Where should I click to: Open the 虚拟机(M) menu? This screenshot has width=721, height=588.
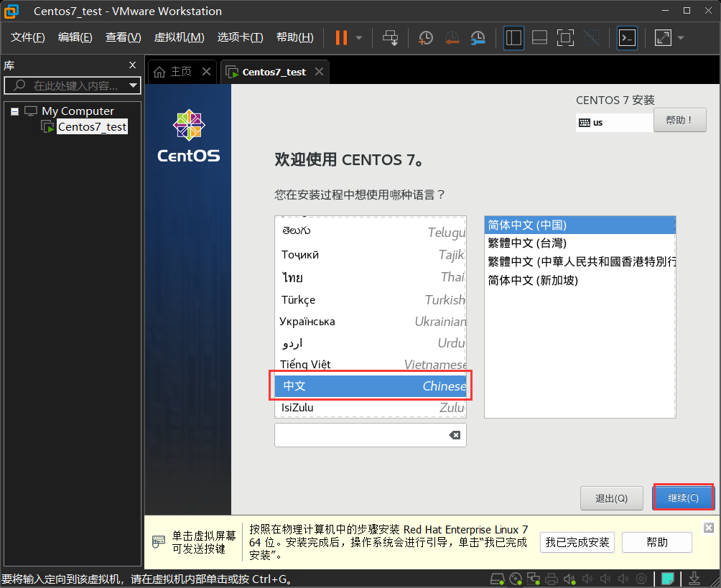click(x=179, y=37)
